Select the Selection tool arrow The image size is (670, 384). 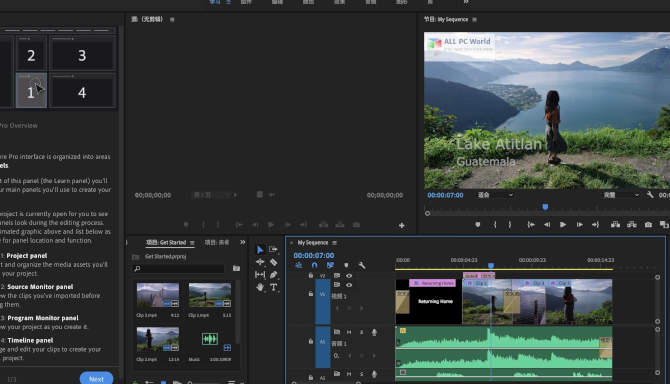(260, 249)
